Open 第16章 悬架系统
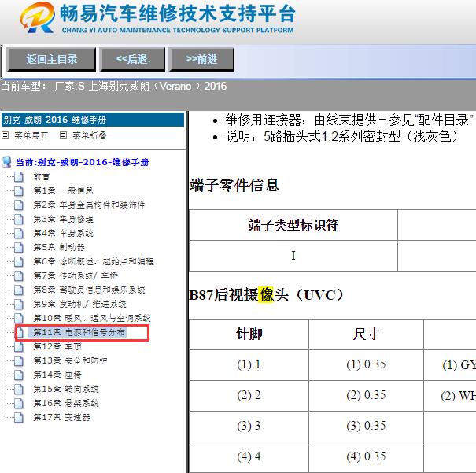Image resolution: width=476 pixels, height=473 pixels. [66, 403]
